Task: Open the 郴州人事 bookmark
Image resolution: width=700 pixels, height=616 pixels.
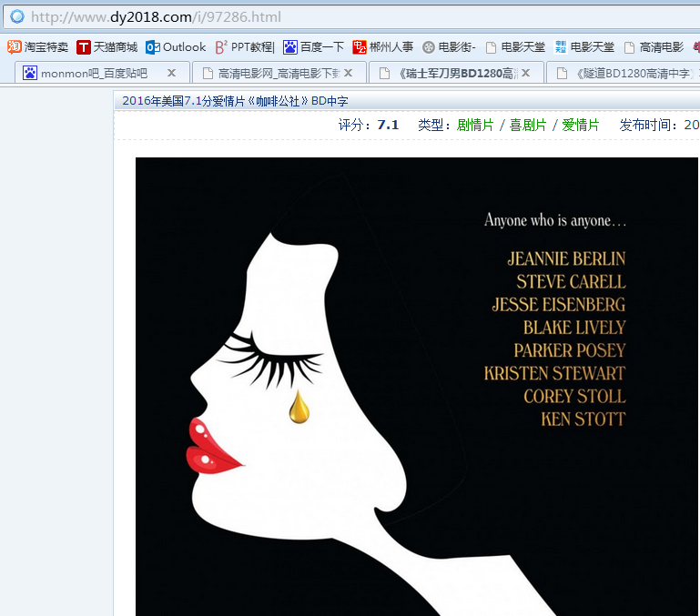Action: click(x=383, y=47)
